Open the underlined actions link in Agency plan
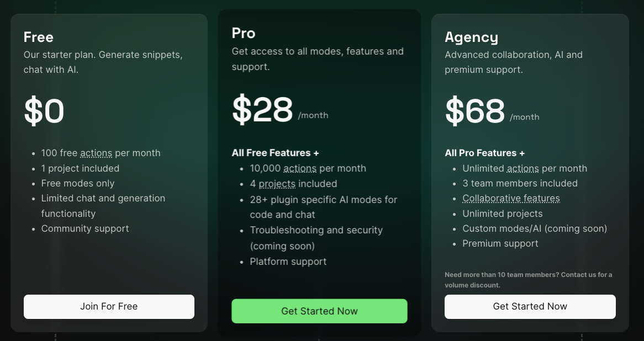 tap(522, 168)
